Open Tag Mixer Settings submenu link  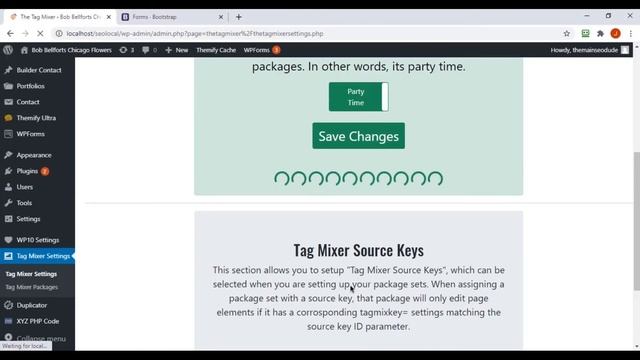[x=31, y=274]
